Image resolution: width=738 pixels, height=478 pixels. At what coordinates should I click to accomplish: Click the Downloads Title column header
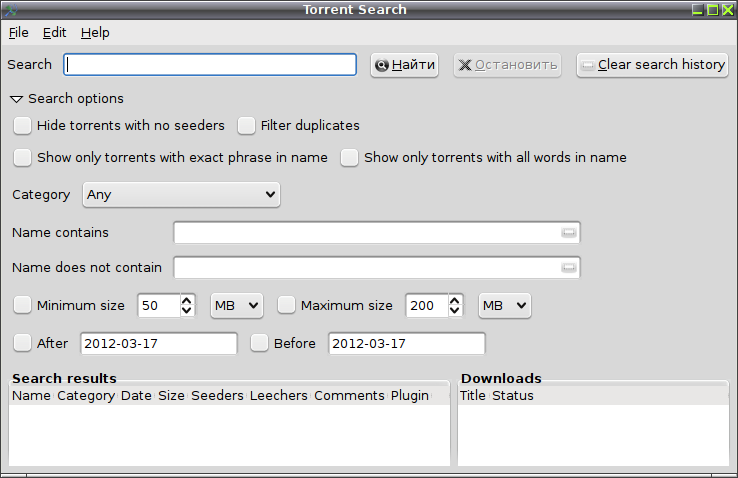point(473,396)
